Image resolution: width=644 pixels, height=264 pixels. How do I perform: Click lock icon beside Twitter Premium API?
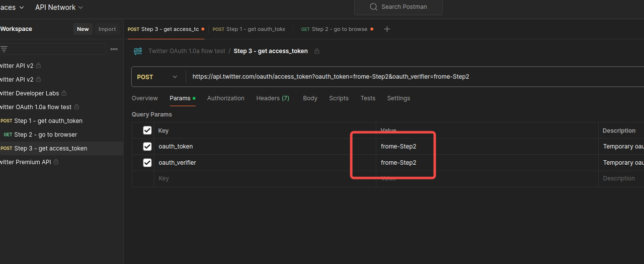click(x=56, y=162)
